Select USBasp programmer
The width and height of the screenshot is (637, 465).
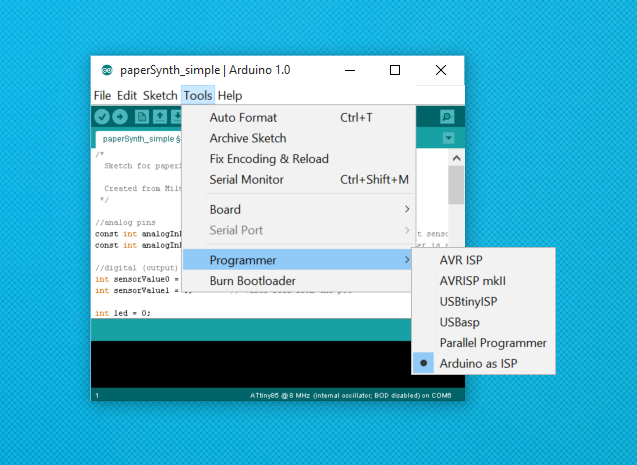point(483,322)
